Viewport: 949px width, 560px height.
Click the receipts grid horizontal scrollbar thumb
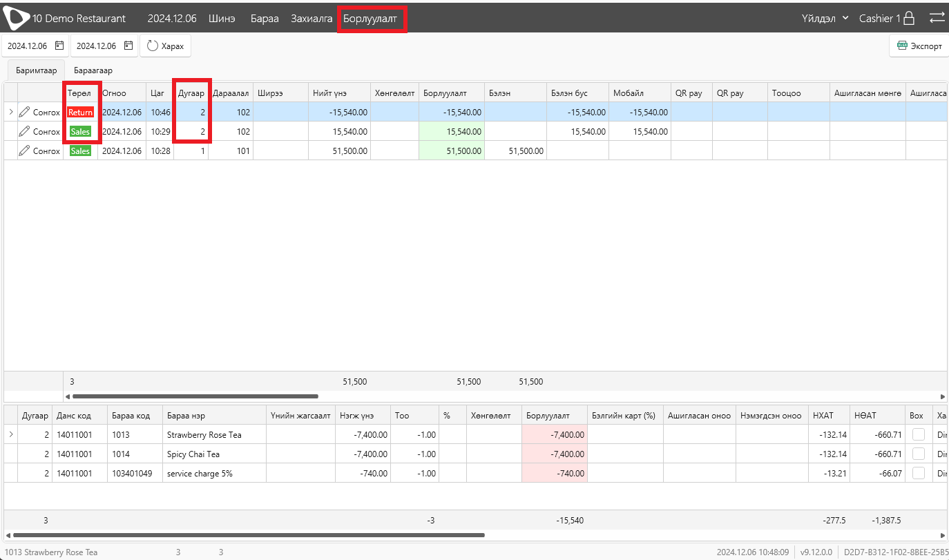[x=195, y=396]
